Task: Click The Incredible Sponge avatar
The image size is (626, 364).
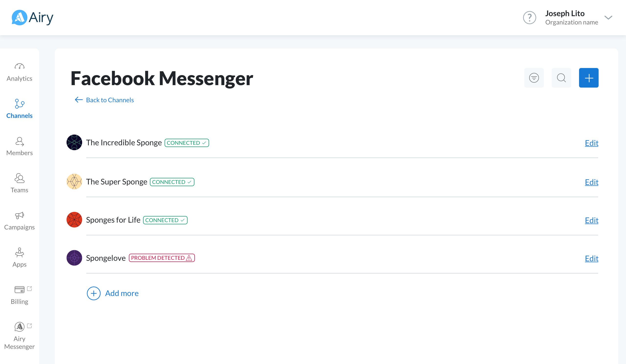Action: 74,142
